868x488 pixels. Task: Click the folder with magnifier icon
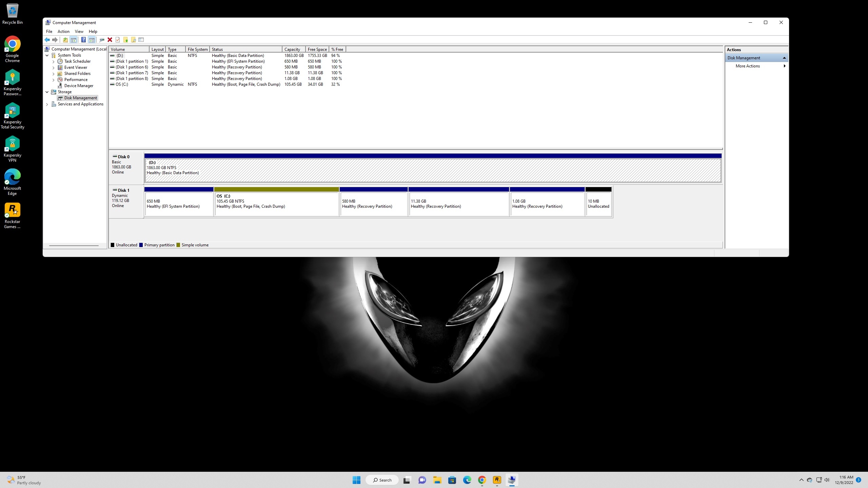134,40
